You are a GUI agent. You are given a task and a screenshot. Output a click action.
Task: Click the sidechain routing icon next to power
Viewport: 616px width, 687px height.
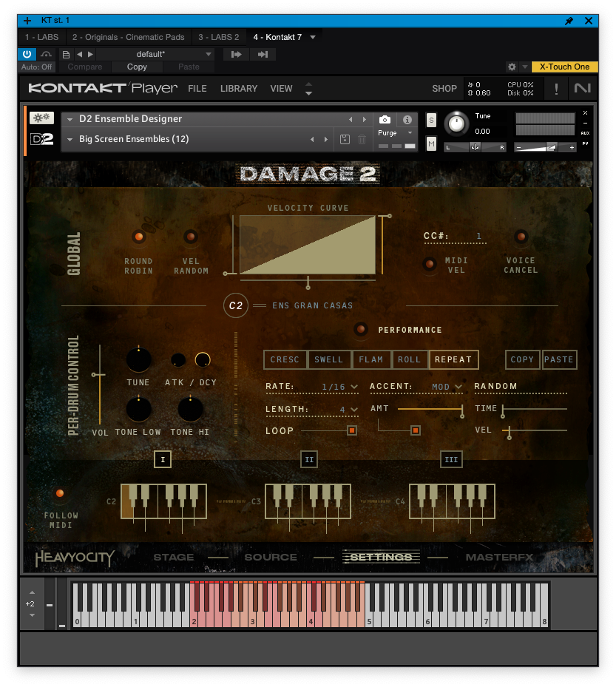(x=46, y=54)
